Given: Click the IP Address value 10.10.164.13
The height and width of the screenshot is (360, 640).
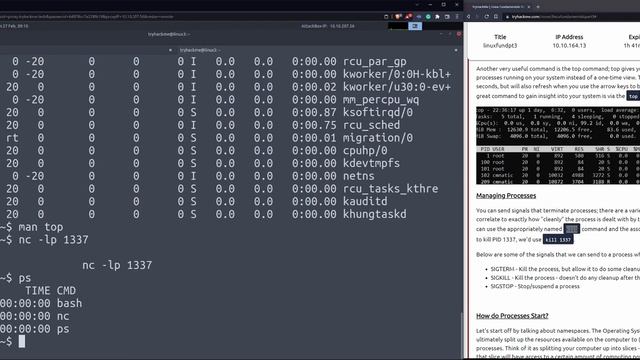Looking at the screenshot, I should point(569,45).
